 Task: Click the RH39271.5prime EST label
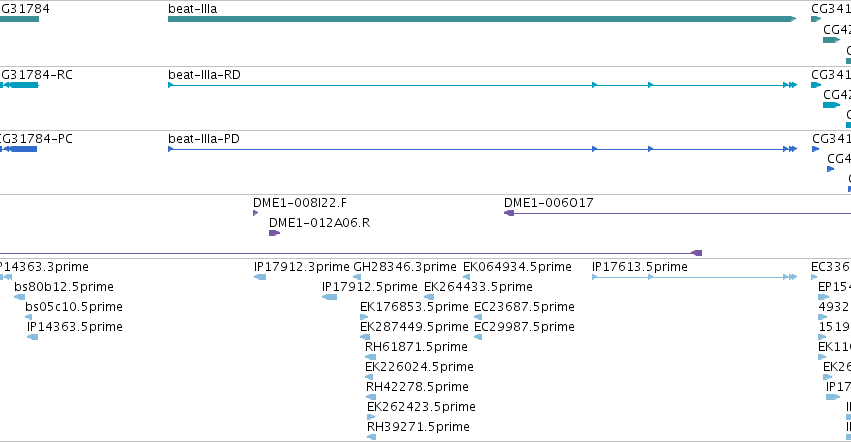(418, 427)
